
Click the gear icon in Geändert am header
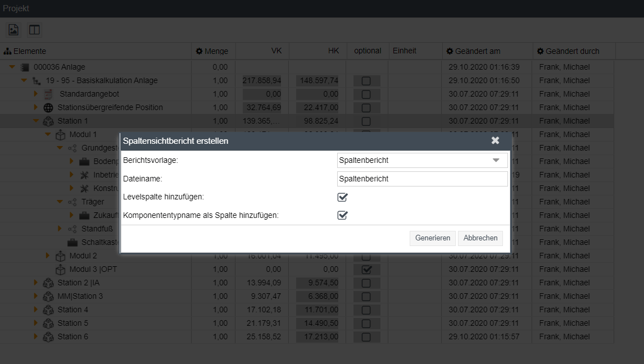450,51
